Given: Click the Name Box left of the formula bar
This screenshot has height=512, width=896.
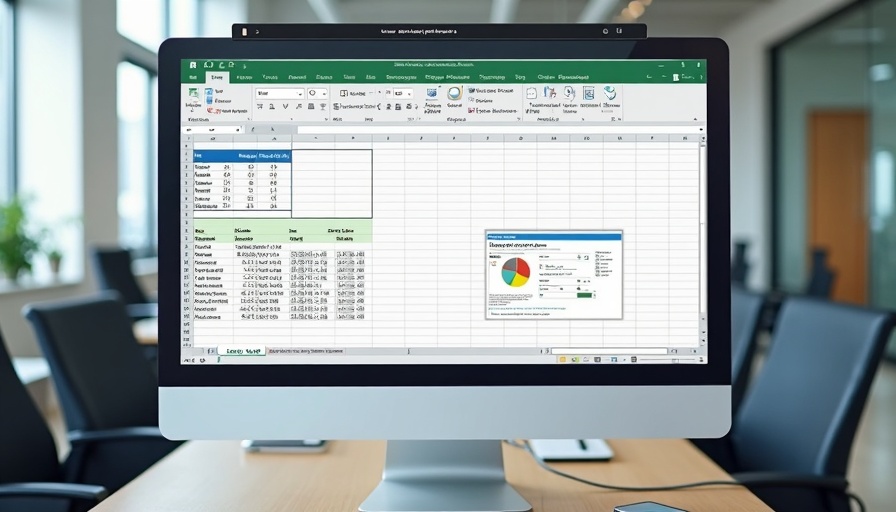Looking at the screenshot, I should [x=213, y=130].
